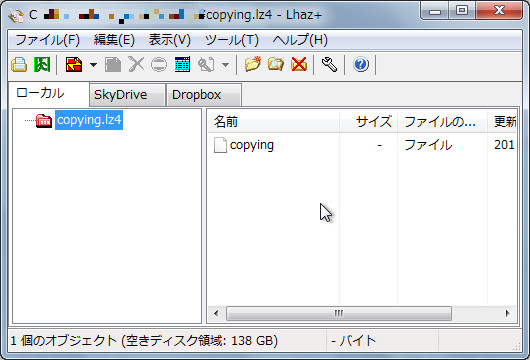Sort by the サイズ column header
This screenshot has width=530, height=360.
coord(368,121)
